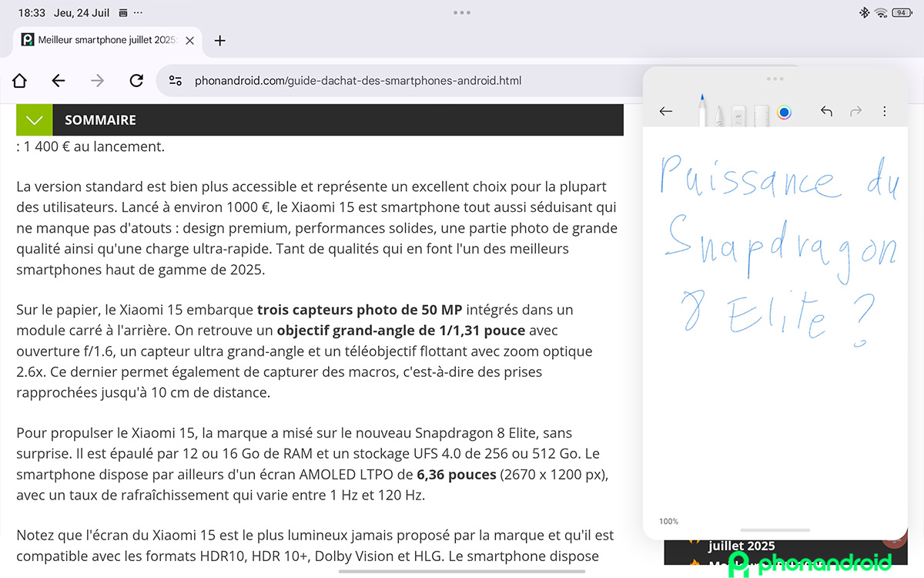This screenshot has width=924, height=578.
Task: Navigate back in the browser
Action: tap(59, 80)
